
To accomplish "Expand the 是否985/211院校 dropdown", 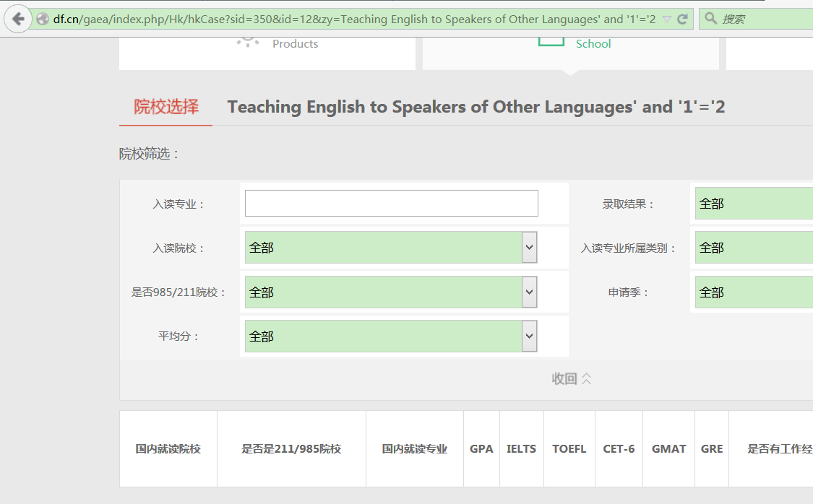I will tap(529, 292).
